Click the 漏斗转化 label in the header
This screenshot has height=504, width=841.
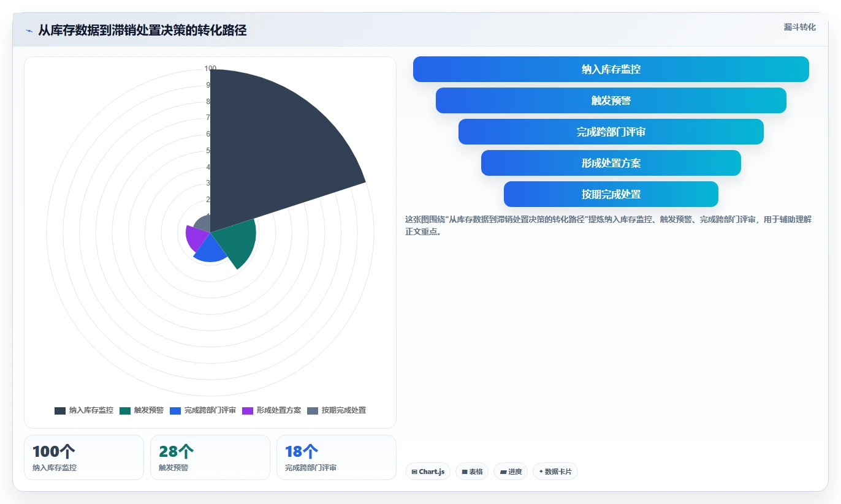(799, 27)
